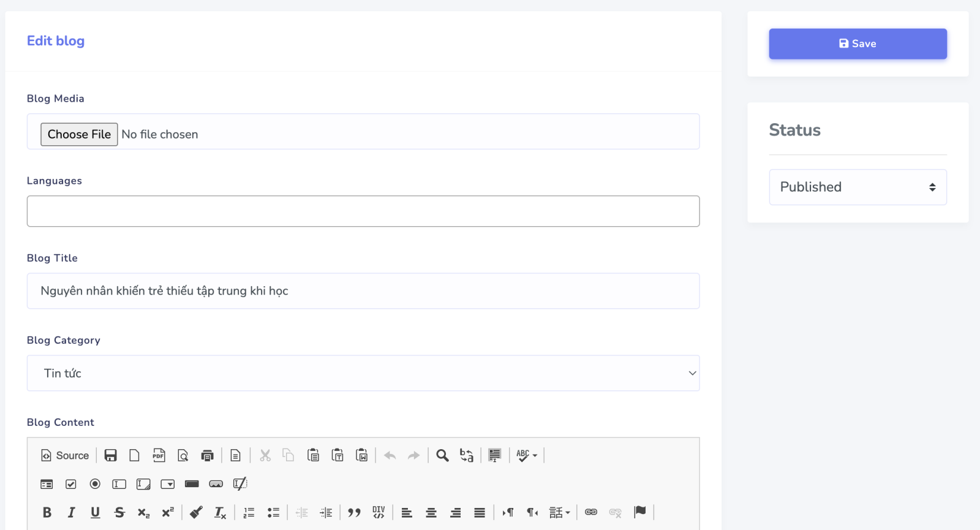Insert a blockquote using the quote icon
980x530 pixels.
click(x=354, y=512)
